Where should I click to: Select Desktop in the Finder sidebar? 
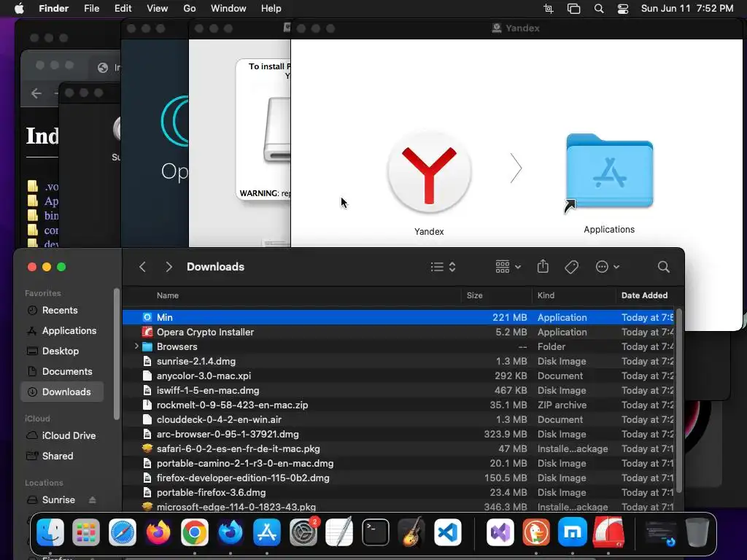(x=62, y=351)
